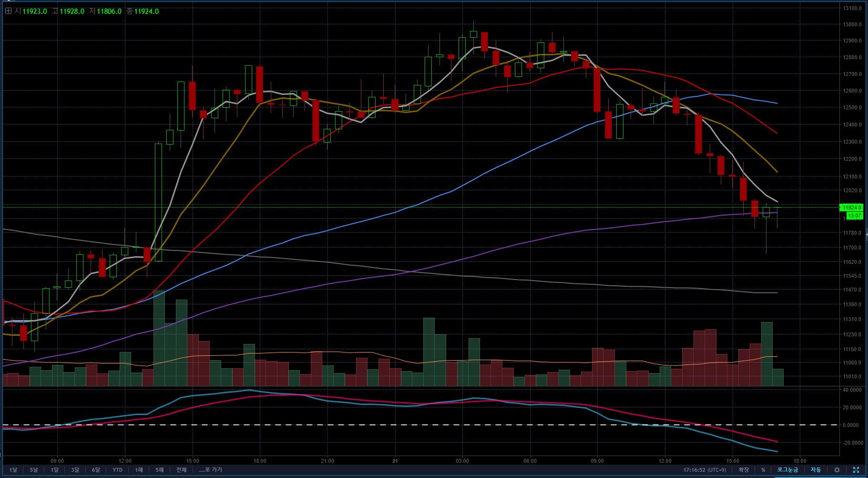Click the 09:00 time axis label at left

coord(57,461)
